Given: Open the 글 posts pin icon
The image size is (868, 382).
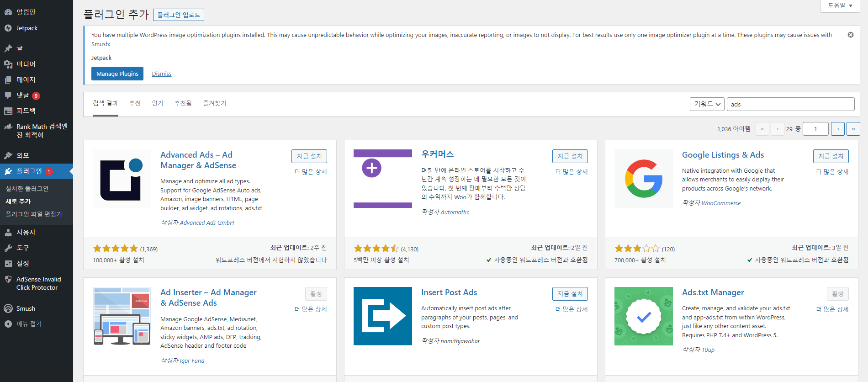Looking at the screenshot, I should coord(8,48).
